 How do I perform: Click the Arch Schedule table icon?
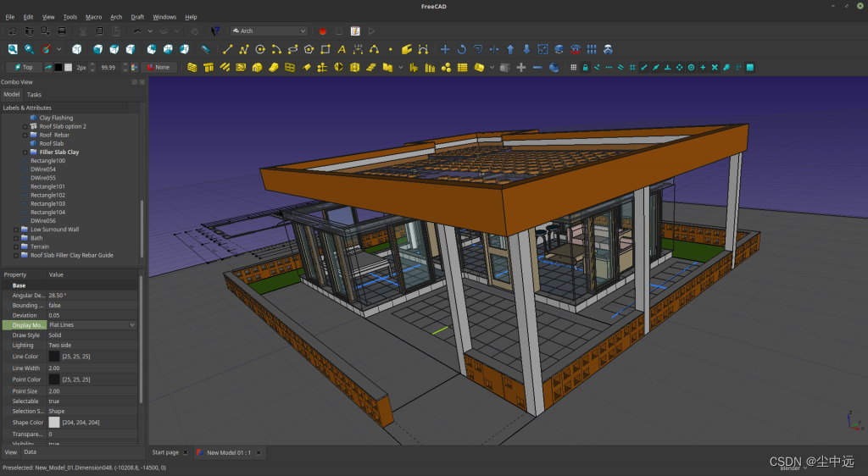click(462, 68)
